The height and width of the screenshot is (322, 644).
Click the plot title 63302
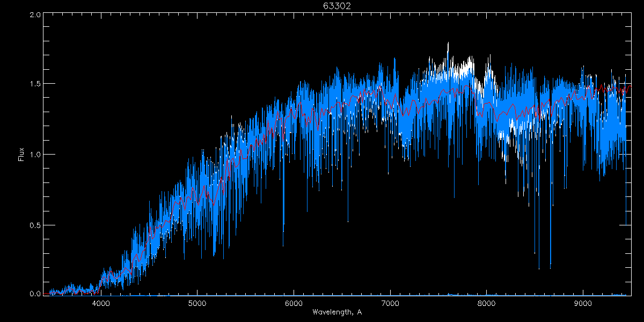pos(337,6)
